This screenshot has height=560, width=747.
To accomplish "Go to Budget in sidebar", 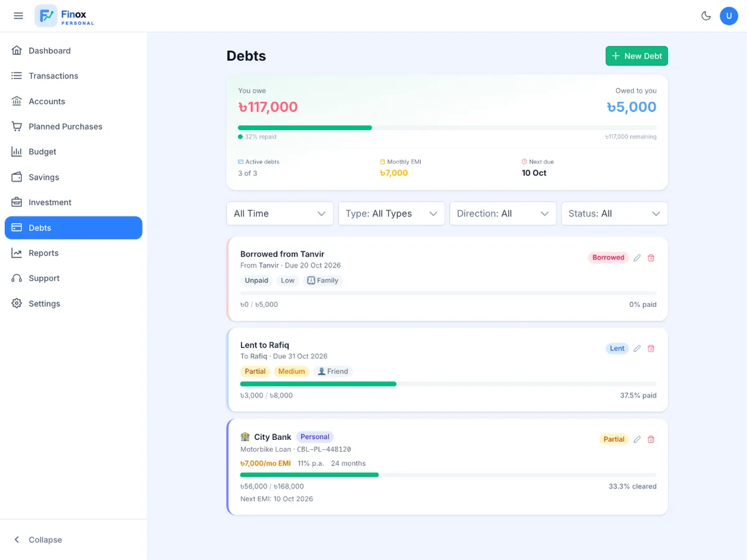I will click(73, 152).
